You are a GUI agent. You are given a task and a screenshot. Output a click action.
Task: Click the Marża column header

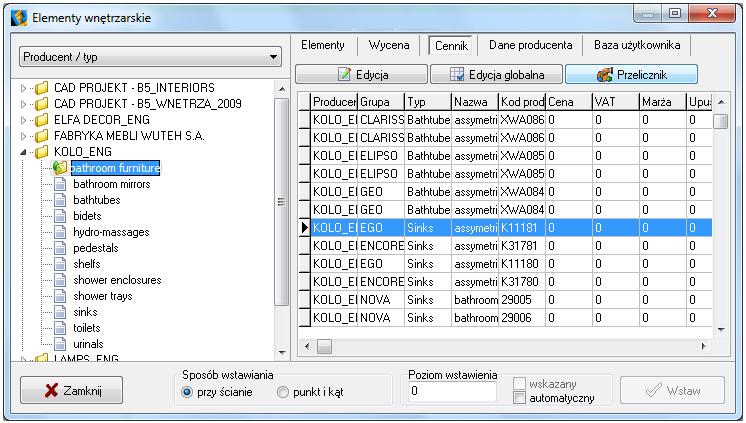pyautogui.click(x=663, y=102)
